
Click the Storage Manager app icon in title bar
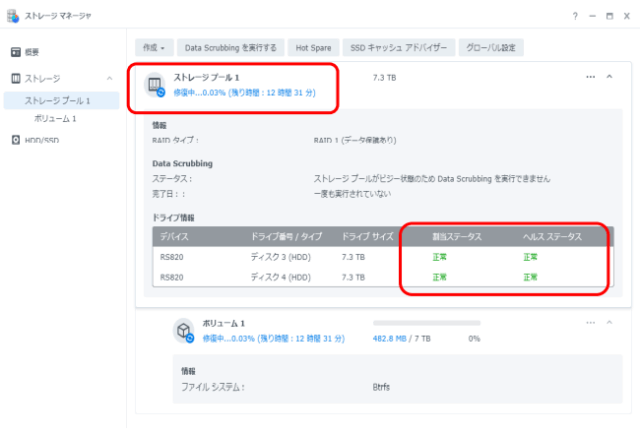pos(13,16)
